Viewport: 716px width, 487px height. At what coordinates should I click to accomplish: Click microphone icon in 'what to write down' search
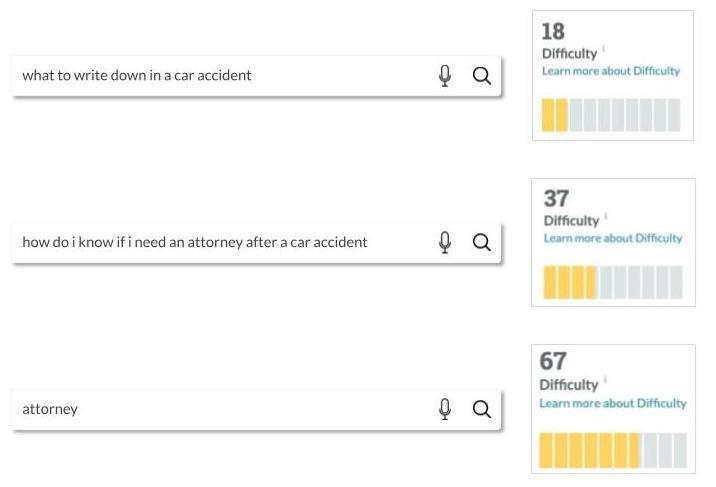445,76
